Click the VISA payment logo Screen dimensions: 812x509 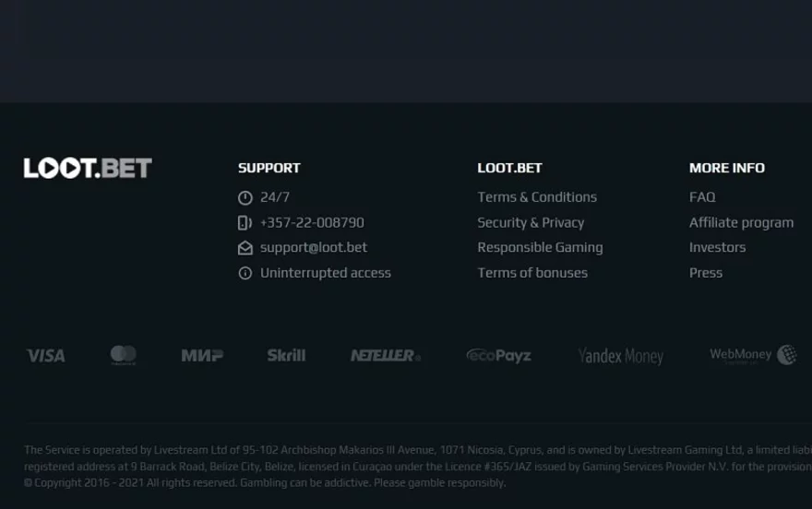tap(45, 356)
